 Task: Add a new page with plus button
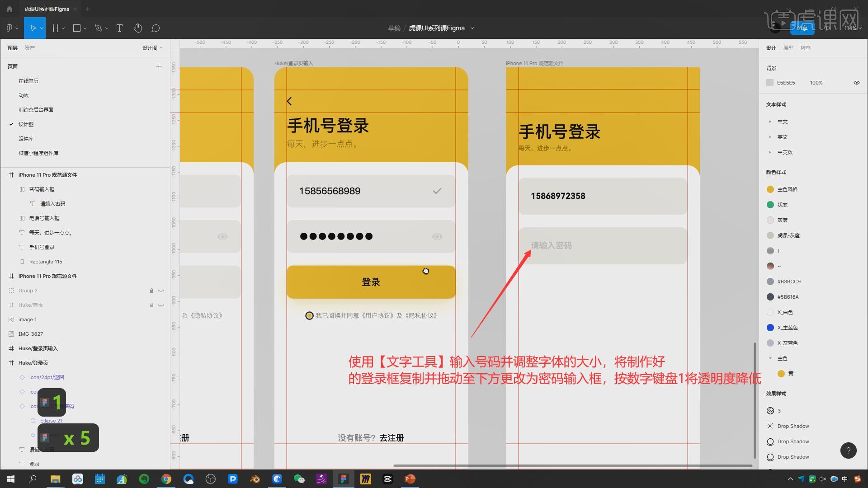(159, 66)
